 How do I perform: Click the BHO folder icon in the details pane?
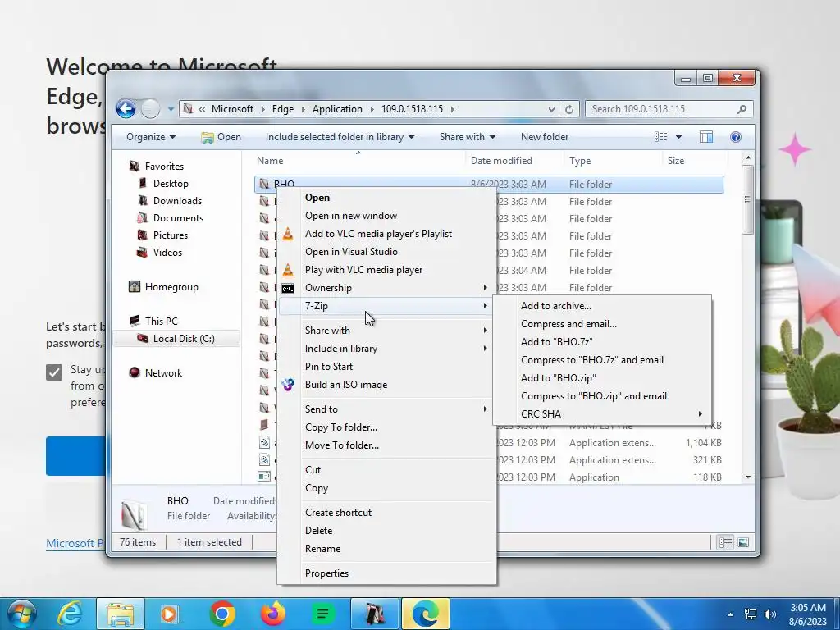pyautogui.click(x=134, y=515)
